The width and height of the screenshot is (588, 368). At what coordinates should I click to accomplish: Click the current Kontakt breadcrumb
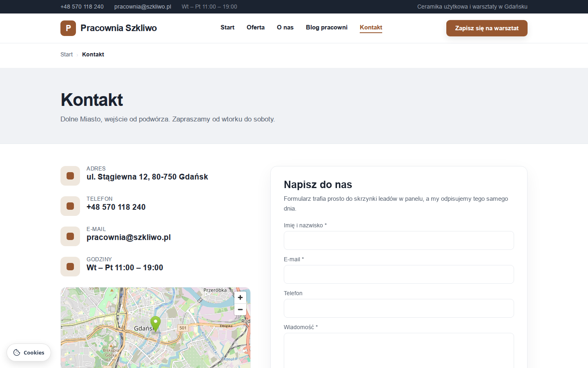(93, 54)
